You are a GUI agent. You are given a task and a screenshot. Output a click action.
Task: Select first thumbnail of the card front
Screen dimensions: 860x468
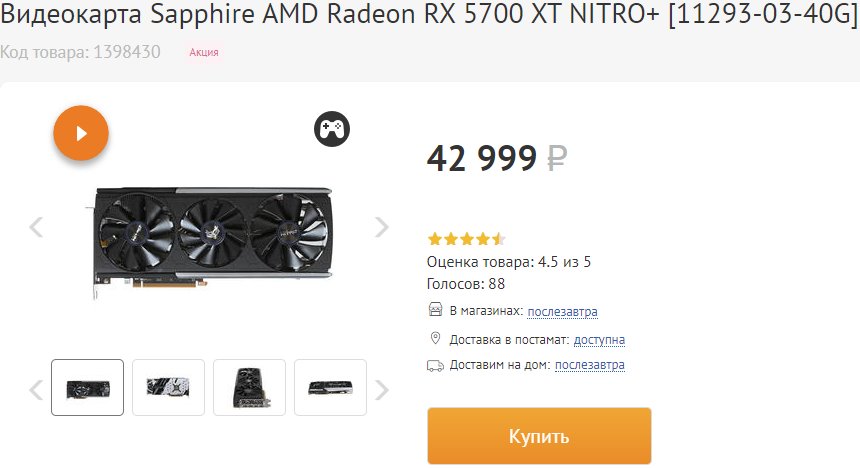click(x=88, y=387)
